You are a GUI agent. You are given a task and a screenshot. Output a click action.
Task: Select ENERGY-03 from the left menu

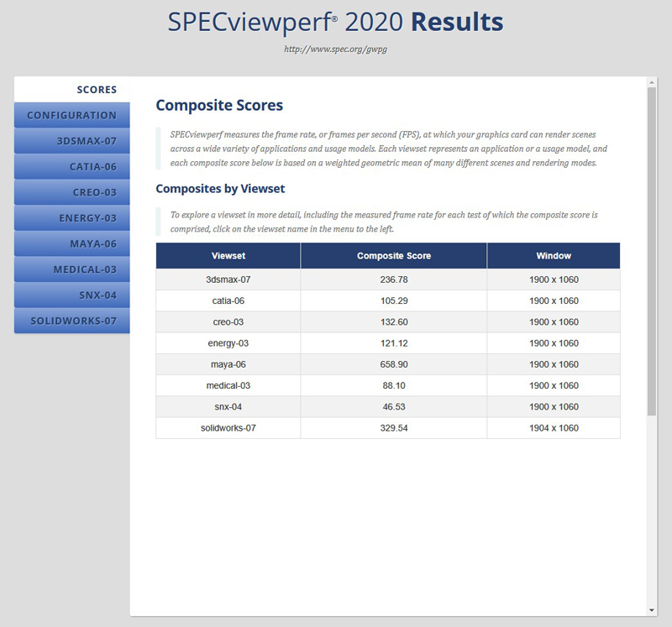click(72, 218)
